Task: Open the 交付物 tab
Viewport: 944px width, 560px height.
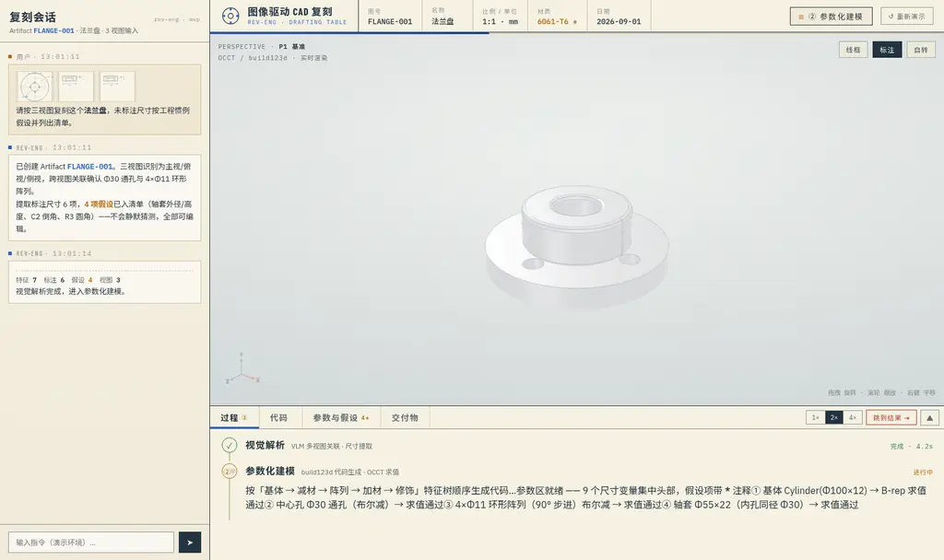Action: [405, 417]
